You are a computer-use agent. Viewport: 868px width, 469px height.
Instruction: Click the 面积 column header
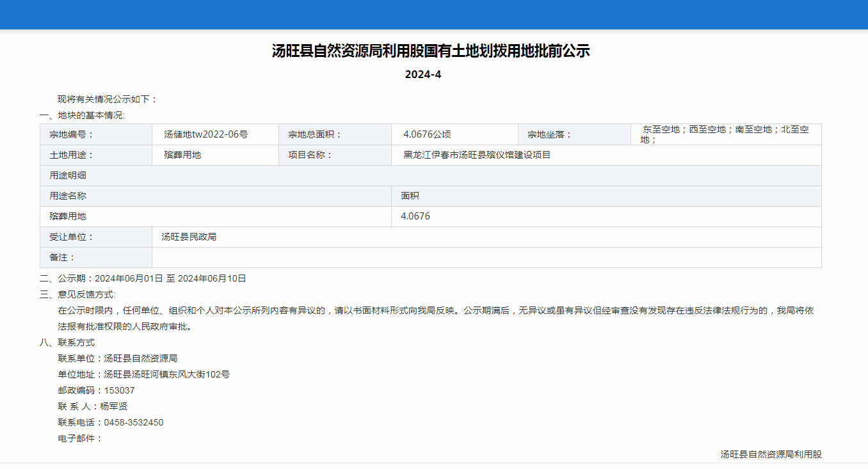click(x=606, y=196)
